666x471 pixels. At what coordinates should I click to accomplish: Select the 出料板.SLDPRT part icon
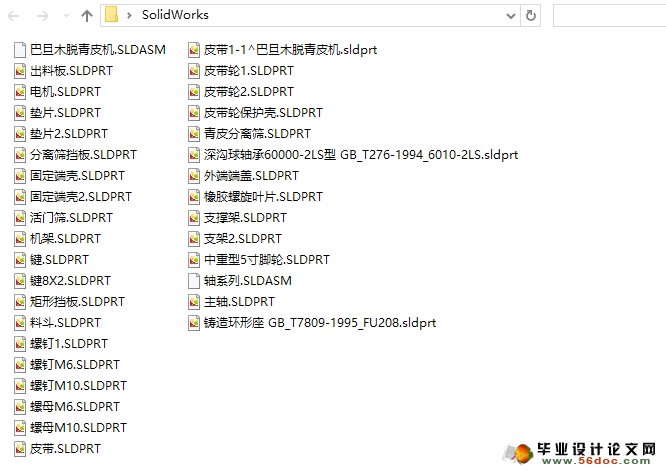coord(20,71)
